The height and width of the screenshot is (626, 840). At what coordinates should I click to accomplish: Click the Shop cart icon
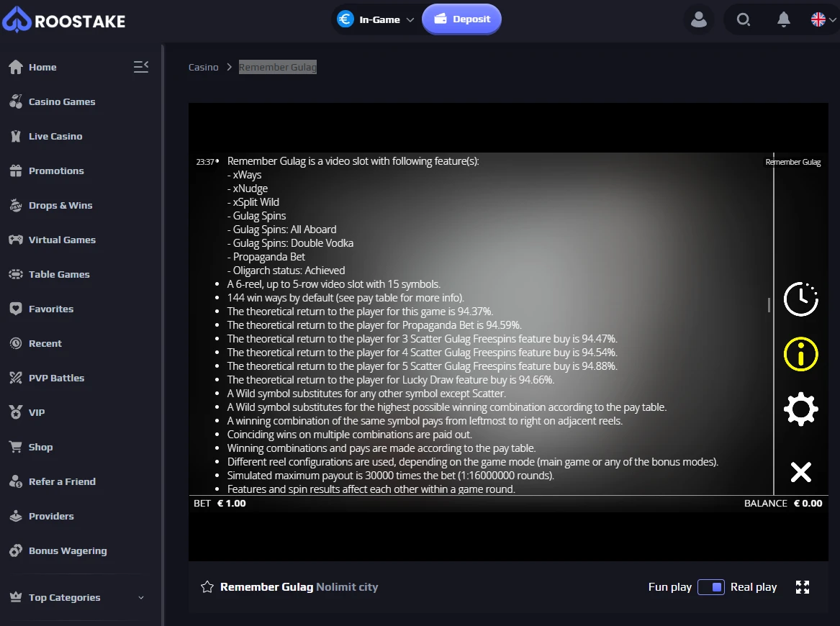pos(16,447)
